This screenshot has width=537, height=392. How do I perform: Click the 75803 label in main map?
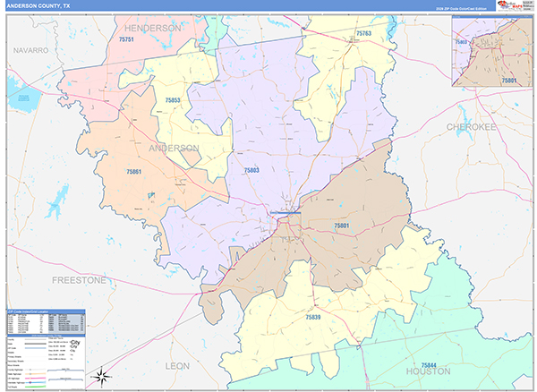click(x=251, y=169)
